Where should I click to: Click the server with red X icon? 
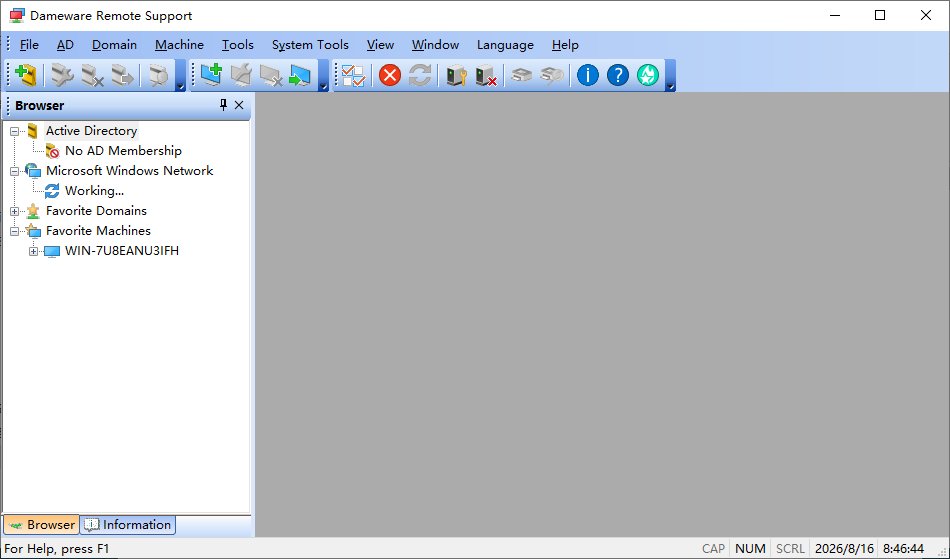coord(486,76)
